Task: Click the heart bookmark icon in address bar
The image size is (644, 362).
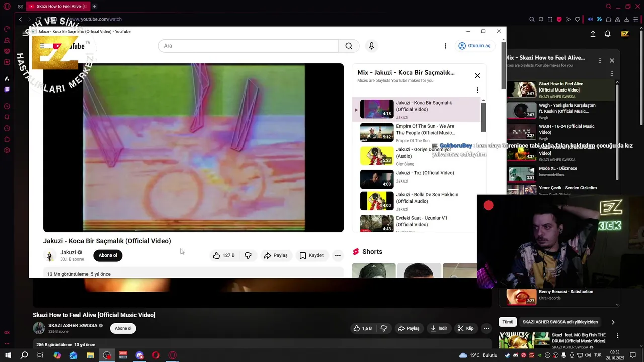Action: 577,19
